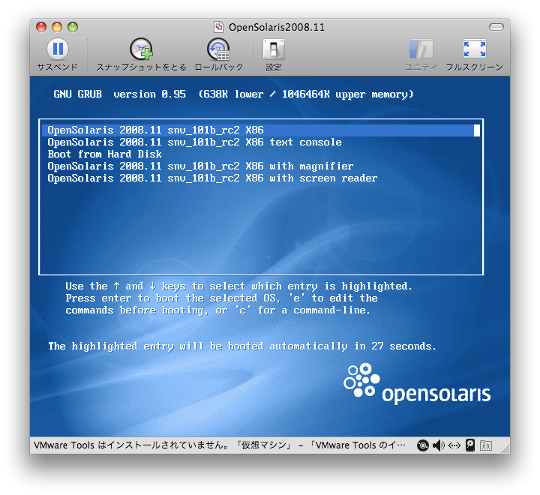Click the sound speaker status icon
The height and width of the screenshot is (495, 540).
click(x=439, y=445)
